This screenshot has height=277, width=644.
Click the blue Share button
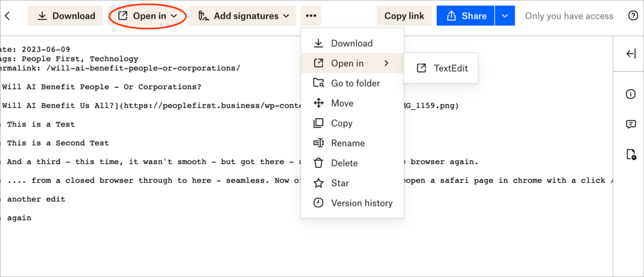point(465,16)
